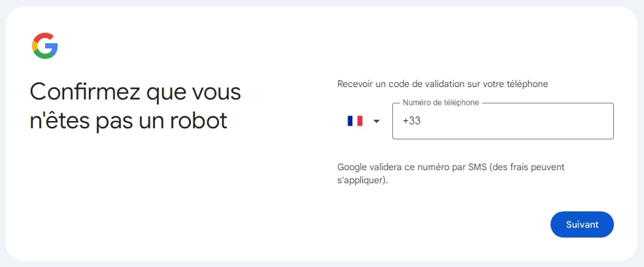Open the country selector dropdown arrow
This screenshot has width=644, height=267.
(x=376, y=121)
